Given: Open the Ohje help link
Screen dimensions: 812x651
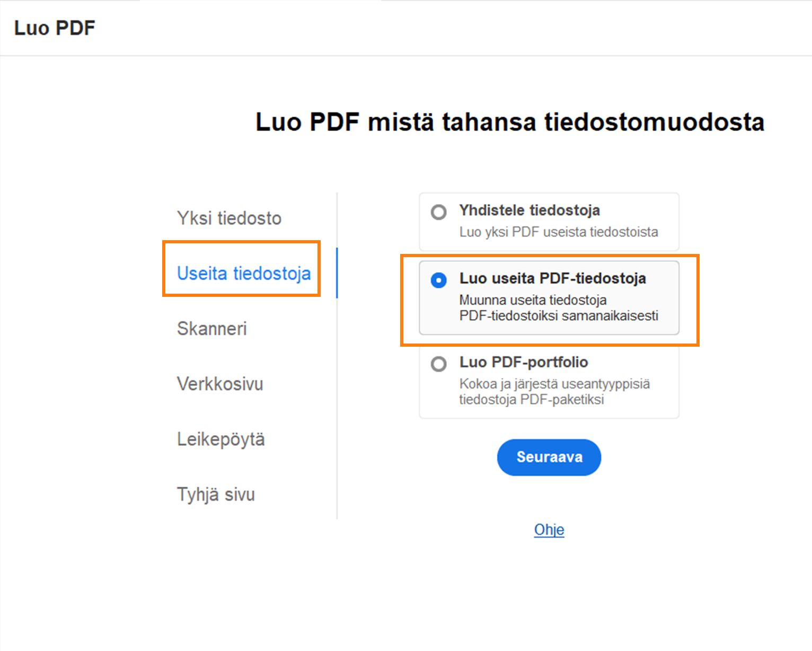Looking at the screenshot, I should pos(549,530).
